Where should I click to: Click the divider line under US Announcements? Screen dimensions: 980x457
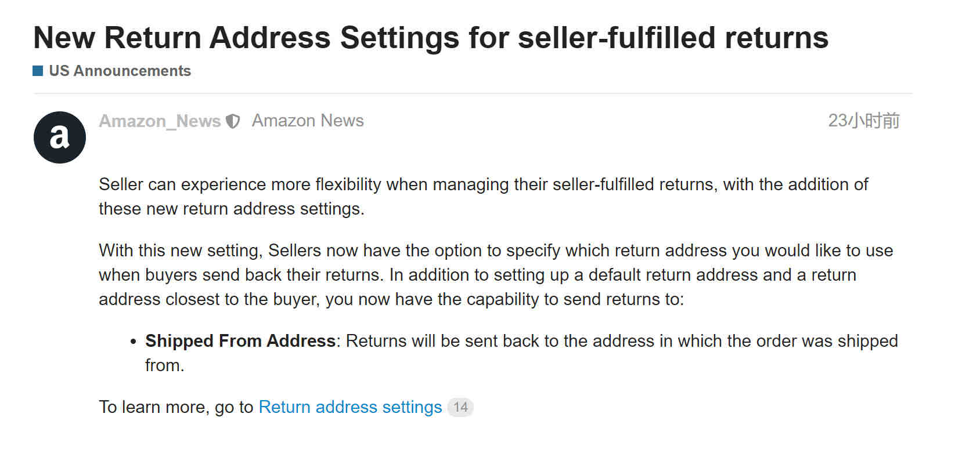point(473,93)
